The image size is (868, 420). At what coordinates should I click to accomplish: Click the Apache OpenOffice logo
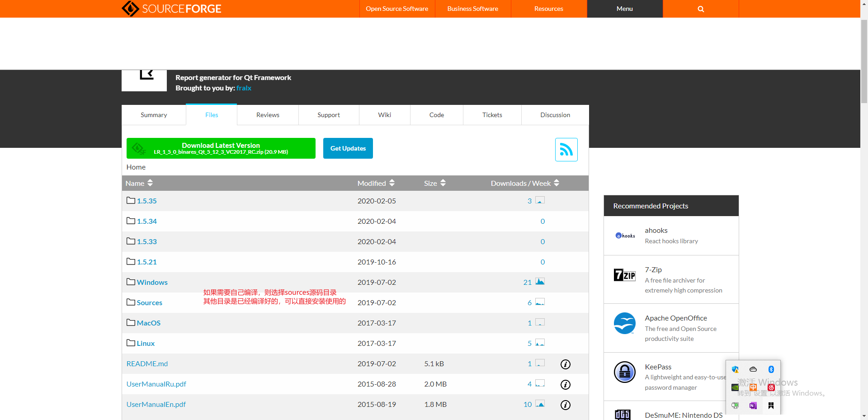pos(624,323)
